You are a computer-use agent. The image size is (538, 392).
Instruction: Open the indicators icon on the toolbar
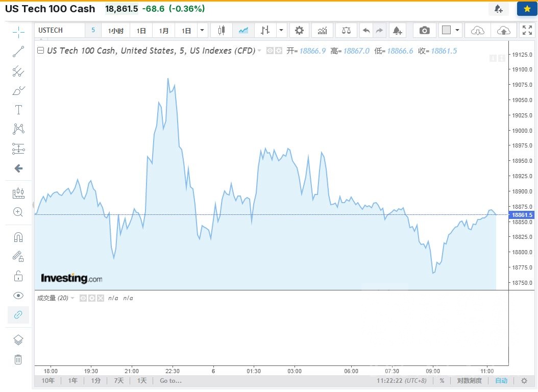tap(322, 30)
